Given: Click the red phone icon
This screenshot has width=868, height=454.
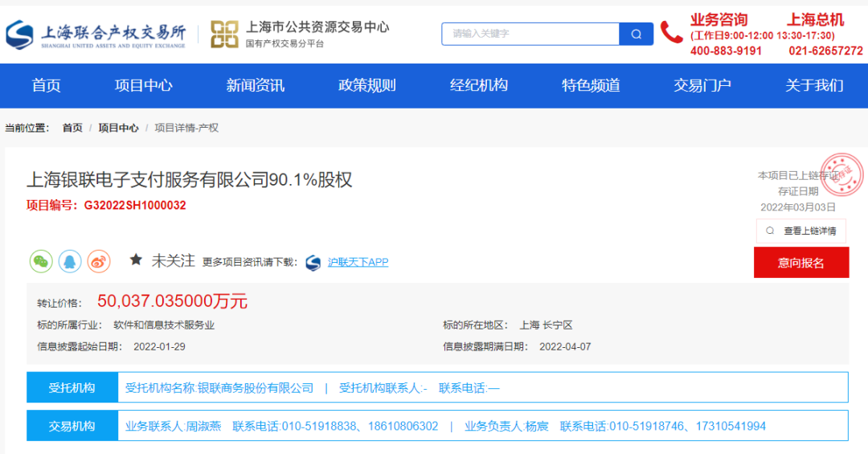Looking at the screenshot, I should tap(671, 32).
